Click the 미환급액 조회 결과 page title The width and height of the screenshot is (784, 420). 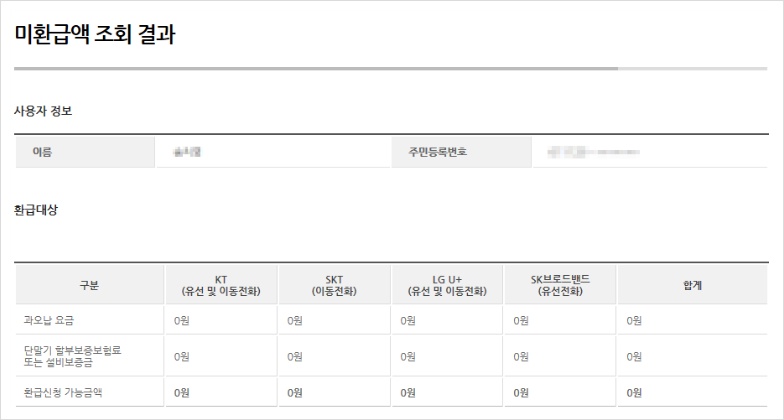(x=95, y=36)
